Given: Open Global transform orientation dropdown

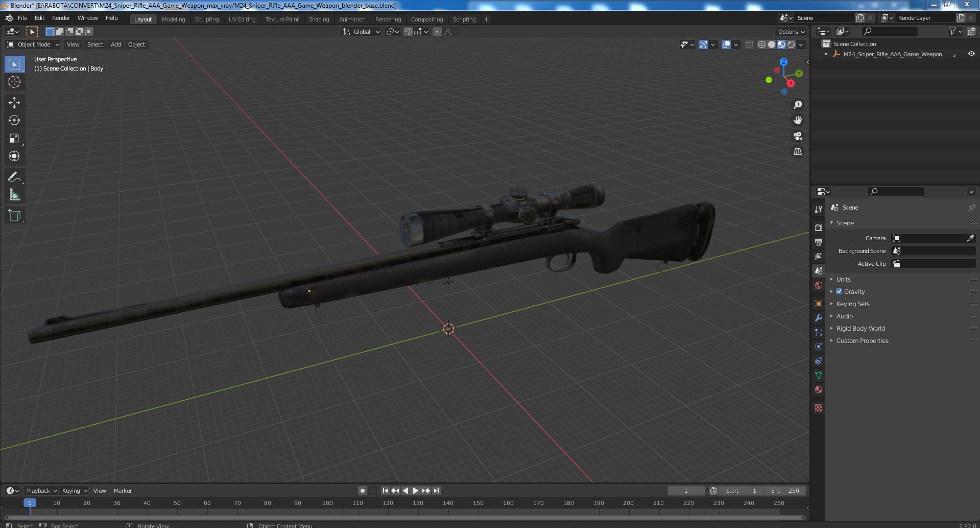Looking at the screenshot, I should click(361, 32).
